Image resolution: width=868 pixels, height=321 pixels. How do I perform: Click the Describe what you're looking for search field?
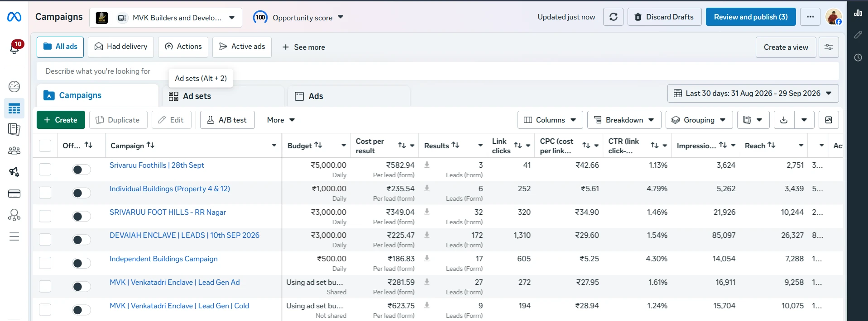pyautogui.click(x=437, y=71)
